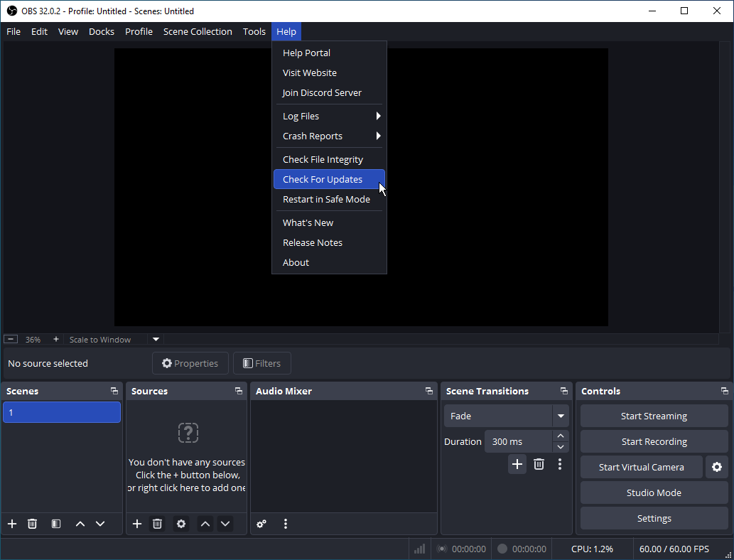Add a new scene with the plus icon
This screenshot has height=560, width=734.
pos(11,524)
